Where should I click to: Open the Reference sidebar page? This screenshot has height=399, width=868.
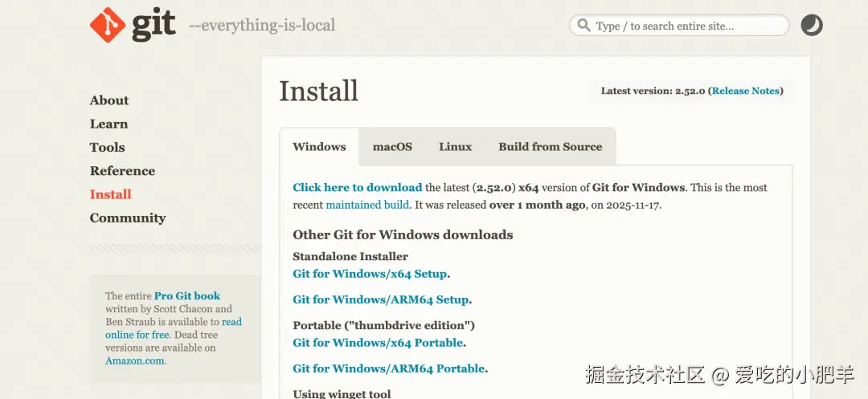[122, 171]
